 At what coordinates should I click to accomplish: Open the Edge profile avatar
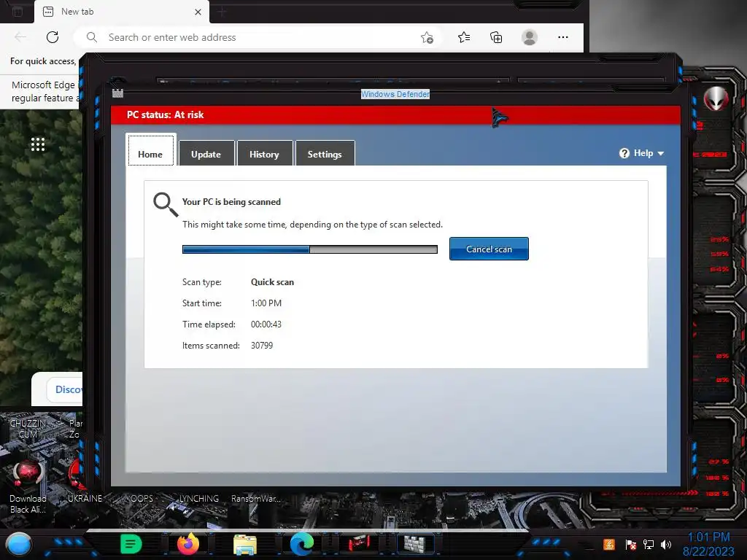(530, 37)
